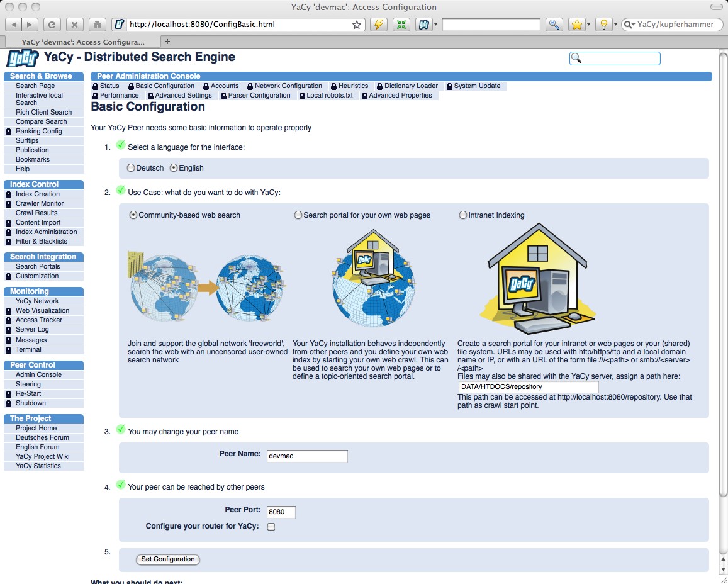Open a new tab with the plus button

(167, 42)
